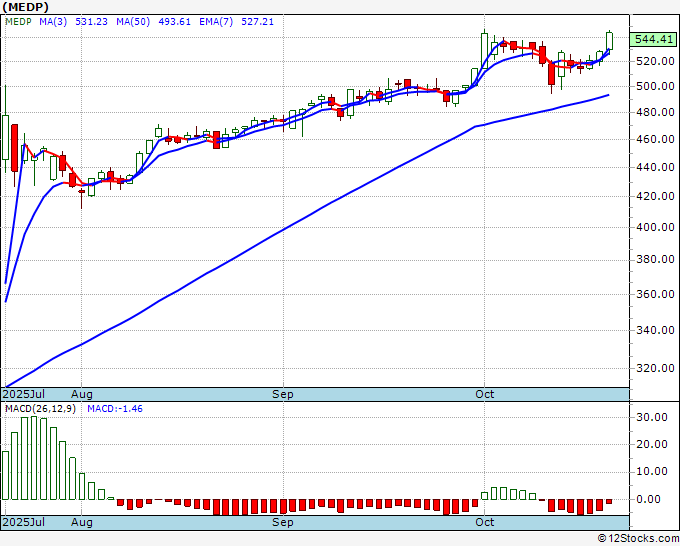Select Aug on the price chart time axis
The image size is (680, 546).
[x=82, y=394]
